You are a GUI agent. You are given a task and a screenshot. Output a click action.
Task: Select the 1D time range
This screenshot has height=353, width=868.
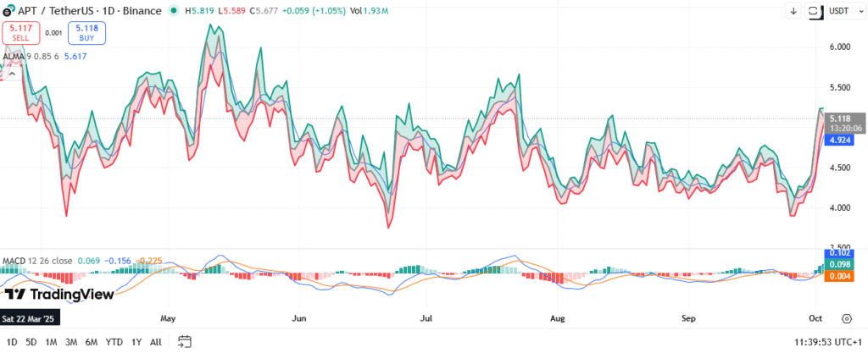[x=11, y=341]
